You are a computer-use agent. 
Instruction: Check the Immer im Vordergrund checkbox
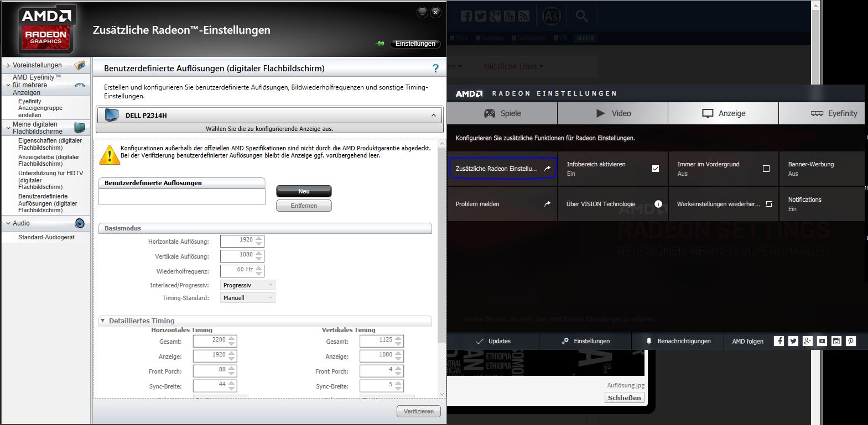766,169
